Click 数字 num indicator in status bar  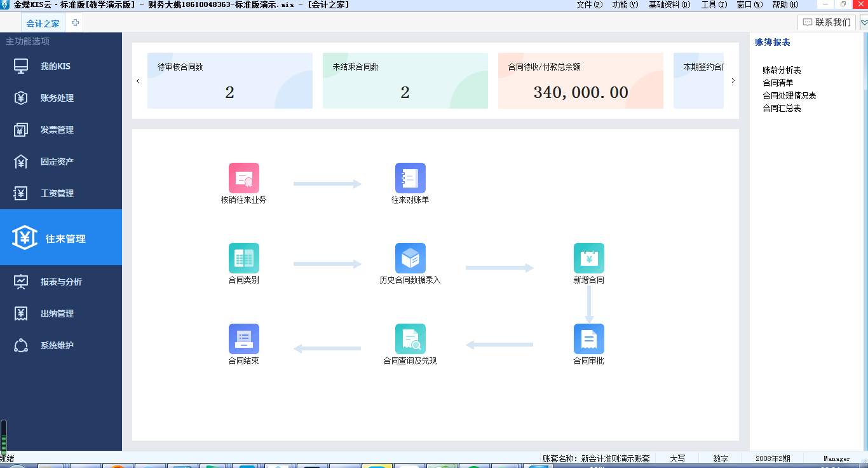pos(721,458)
